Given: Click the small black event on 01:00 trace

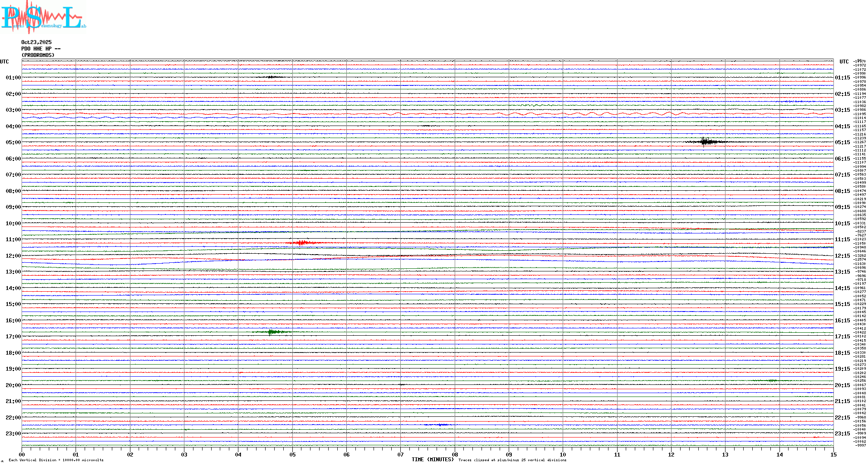Looking at the screenshot, I should pos(271,77).
